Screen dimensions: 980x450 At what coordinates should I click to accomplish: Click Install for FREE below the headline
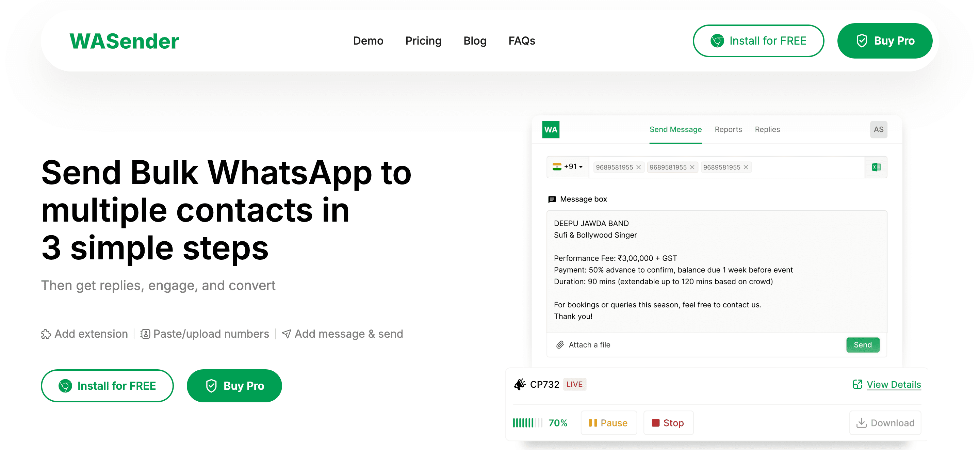(107, 386)
